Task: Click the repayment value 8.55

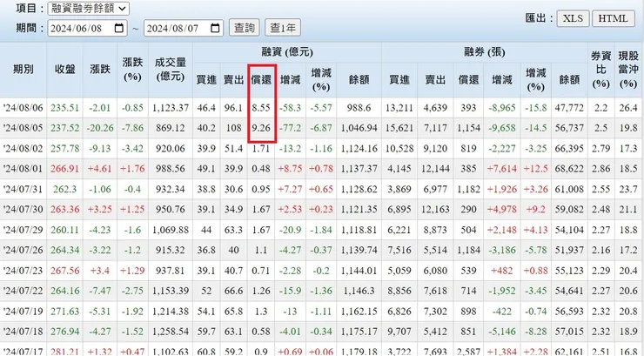Action: (x=261, y=108)
